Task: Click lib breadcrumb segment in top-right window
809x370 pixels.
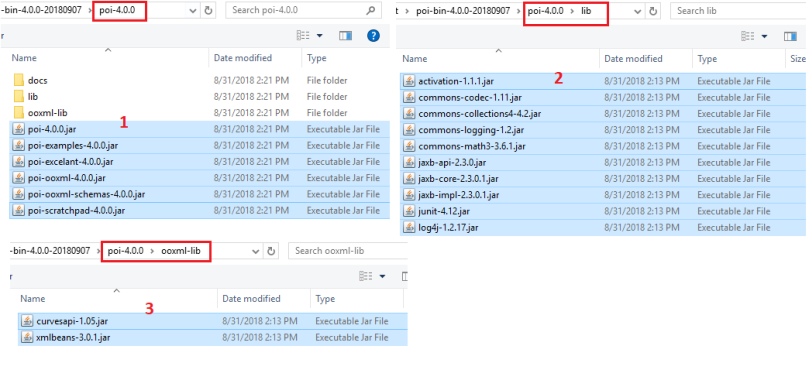Action: 586,11
